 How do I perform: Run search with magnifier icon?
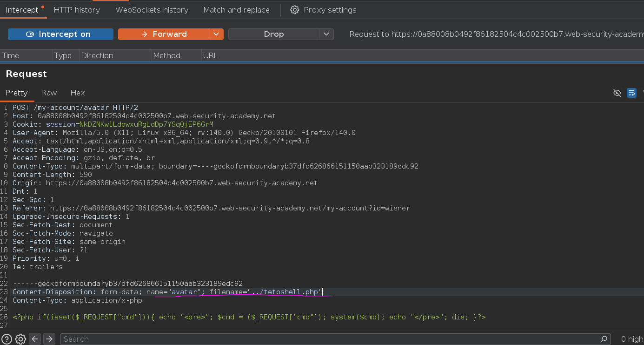(604, 339)
